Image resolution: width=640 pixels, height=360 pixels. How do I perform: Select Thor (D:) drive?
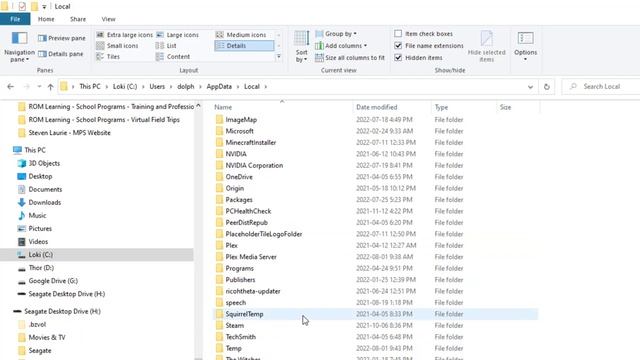click(41, 268)
